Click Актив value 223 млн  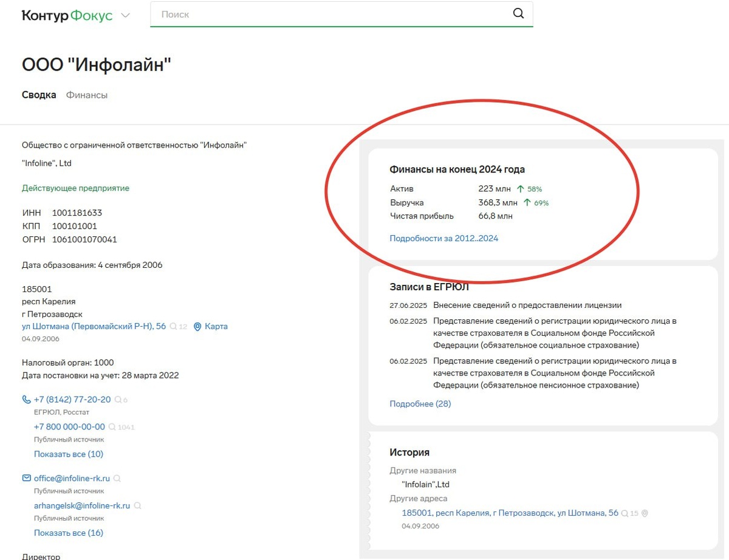(495, 189)
